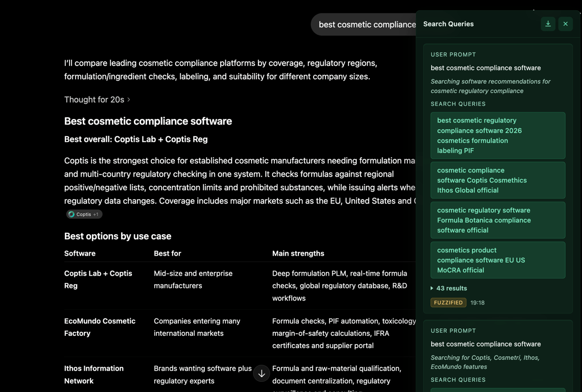Image resolution: width=582 pixels, height=392 pixels.
Task: Click the 'Software' column header
Action: 80,253
